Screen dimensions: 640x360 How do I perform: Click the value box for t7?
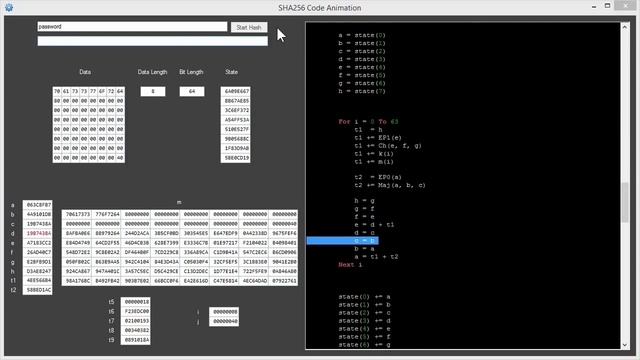click(136, 321)
